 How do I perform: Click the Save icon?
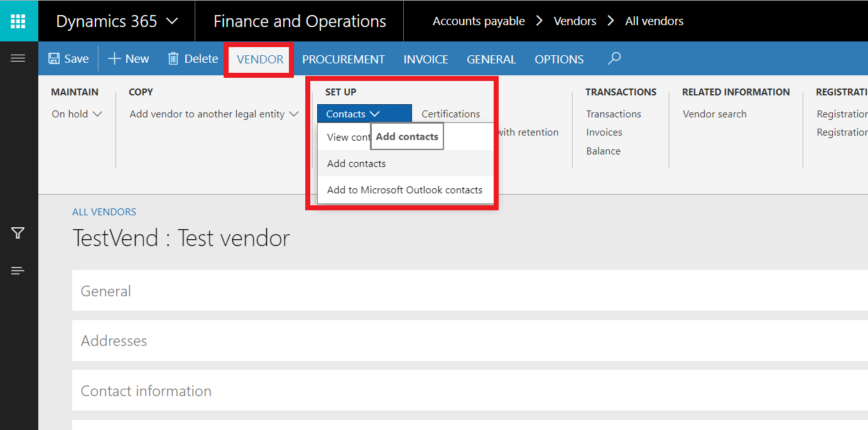tap(68, 58)
